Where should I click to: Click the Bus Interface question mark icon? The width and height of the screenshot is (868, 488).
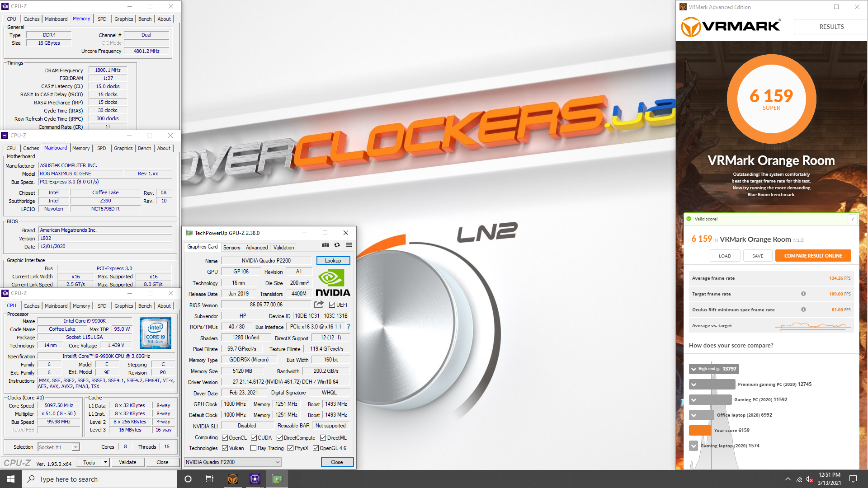click(349, 327)
